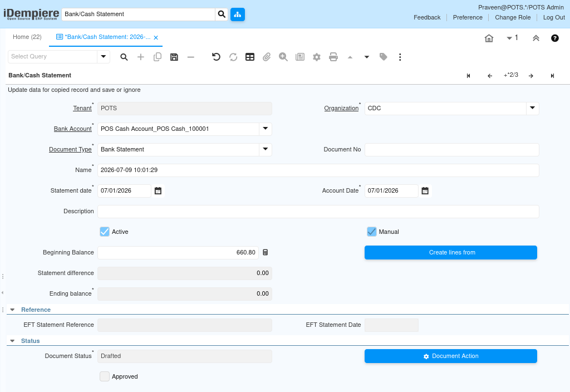Expand the Organization dropdown list
The width and height of the screenshot is (570, 392).
pos(533,109)
